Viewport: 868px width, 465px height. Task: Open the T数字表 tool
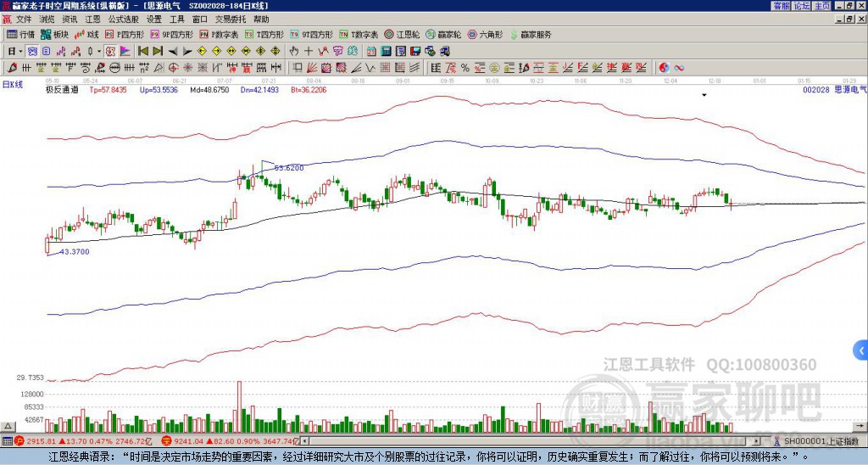[x=359, y=34]
